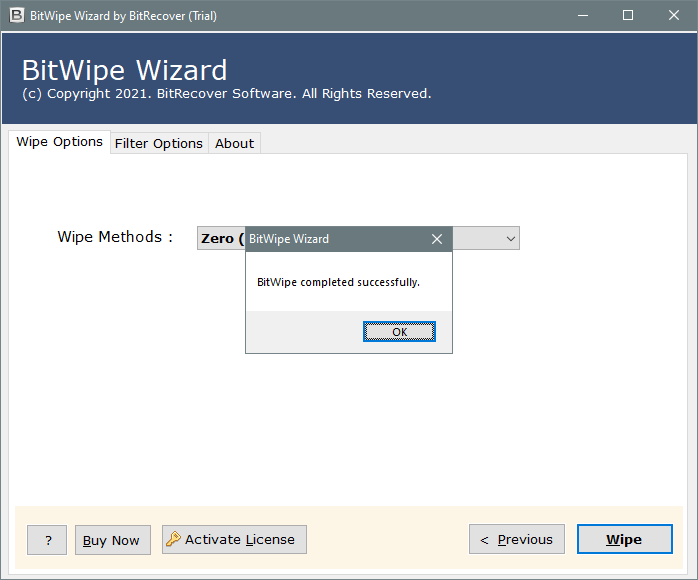
Task: Open the Wipe Methods dropdown
Action: point(511,239)
